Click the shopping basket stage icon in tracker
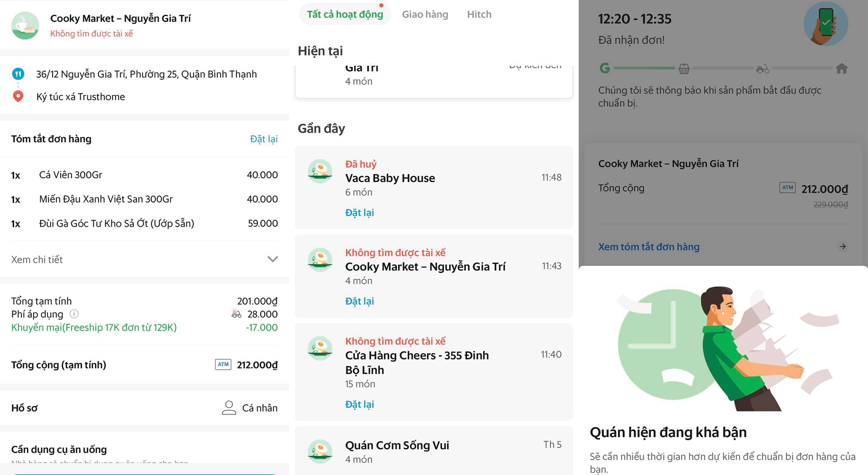The height and width of the screenshot is (475, 868). [x=684, y=69]
